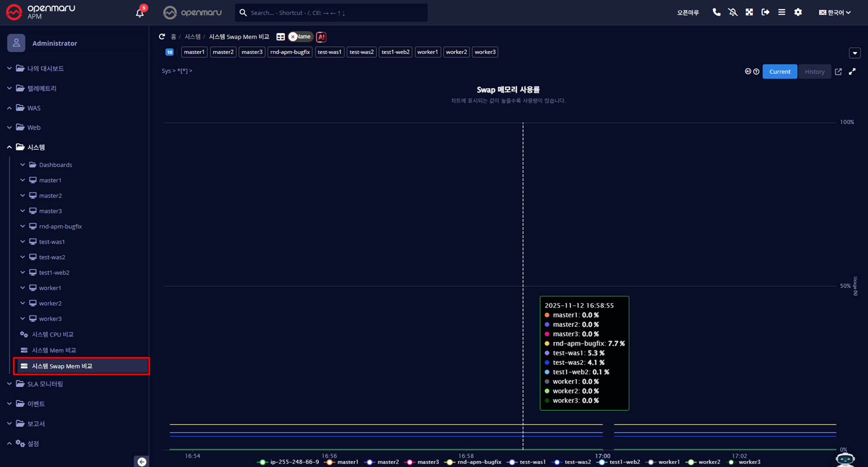Toggle the Name display switch

click(300, 37)
